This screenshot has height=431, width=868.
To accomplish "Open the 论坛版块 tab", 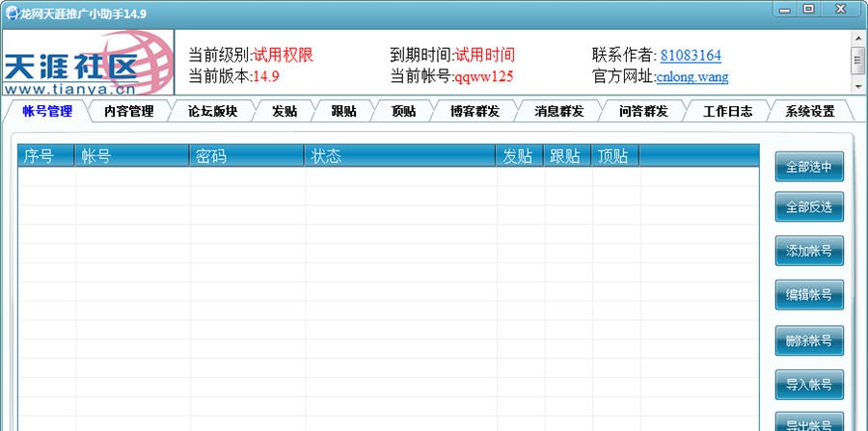I will pyautogui.click(x=212, y=111).
